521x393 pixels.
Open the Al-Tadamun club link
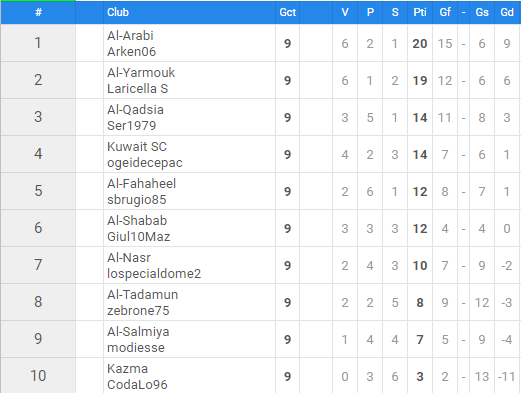tap(142, 294)
